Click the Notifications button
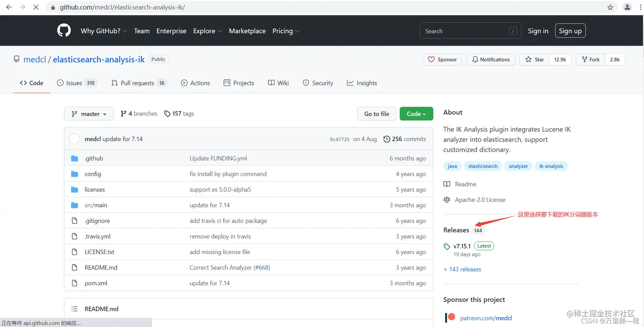644x327 pixels. 491,60
